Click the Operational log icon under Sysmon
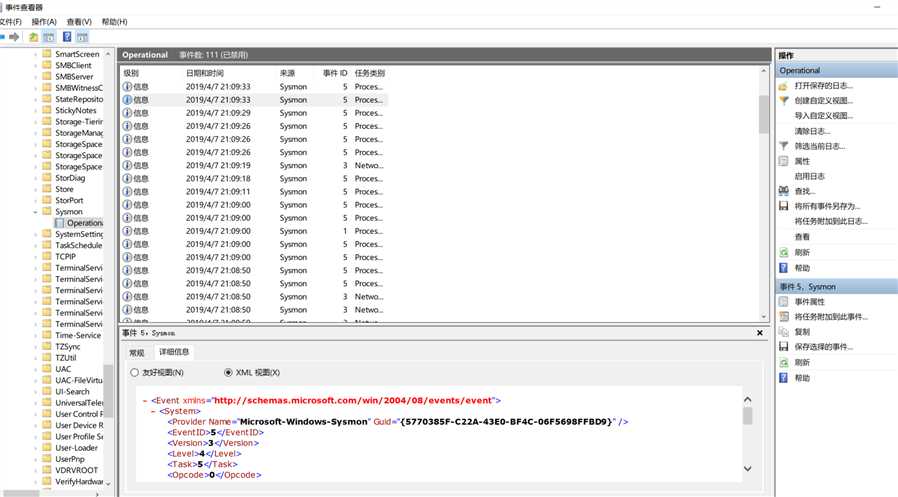Viewport: 898px width, 497px height. click(x=59, y=223)
